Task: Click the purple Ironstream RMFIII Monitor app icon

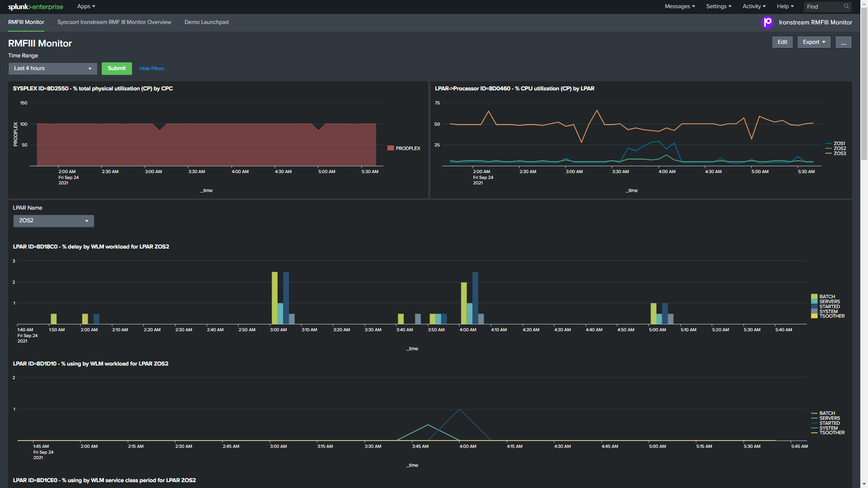Action: click(x=767, y=22)
